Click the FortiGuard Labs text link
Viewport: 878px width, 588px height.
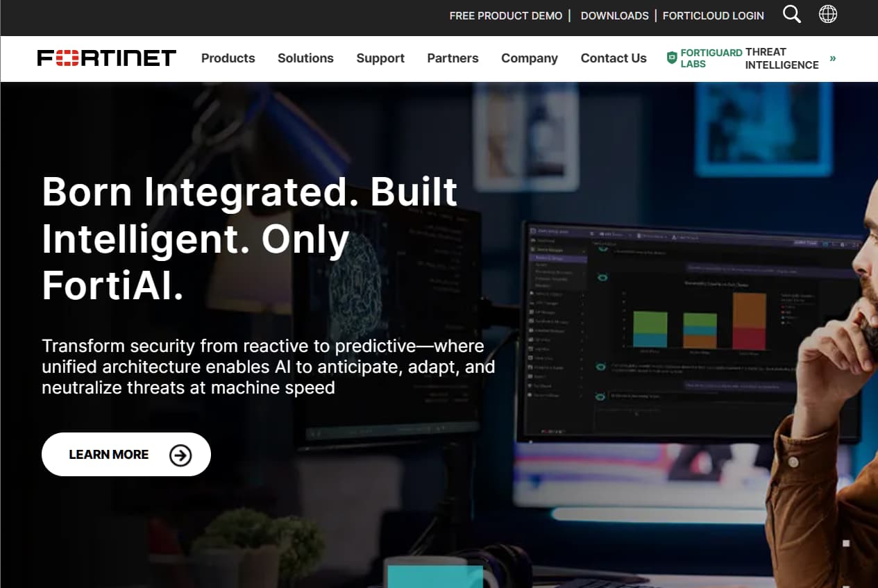click(710, 58)
